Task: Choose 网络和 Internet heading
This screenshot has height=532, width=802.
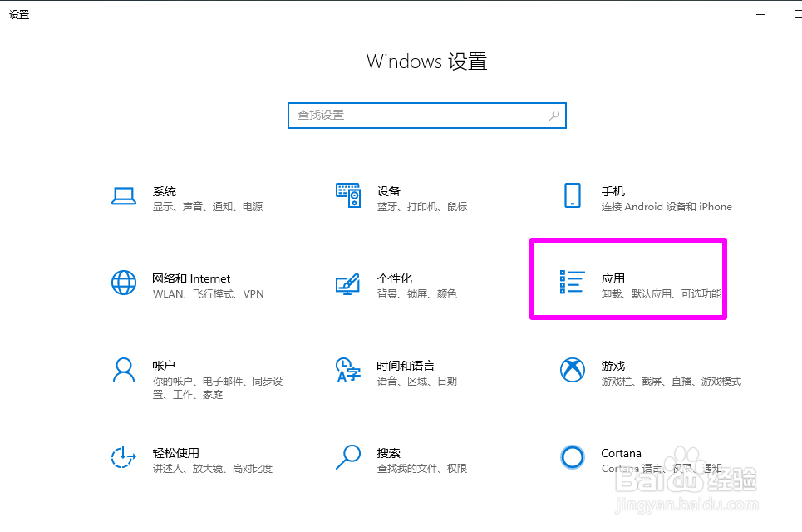Action: [191, 278]
